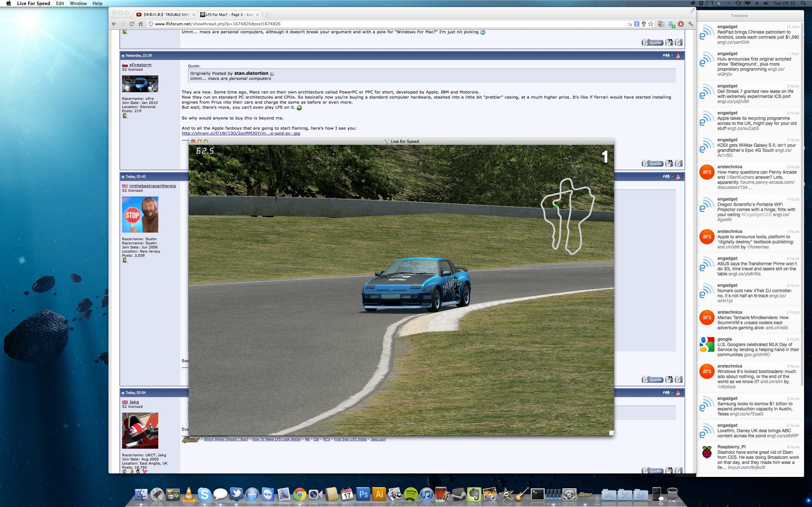Click multi-quote icon on post #44
812x507 pixels.
(x=669, y=163)
